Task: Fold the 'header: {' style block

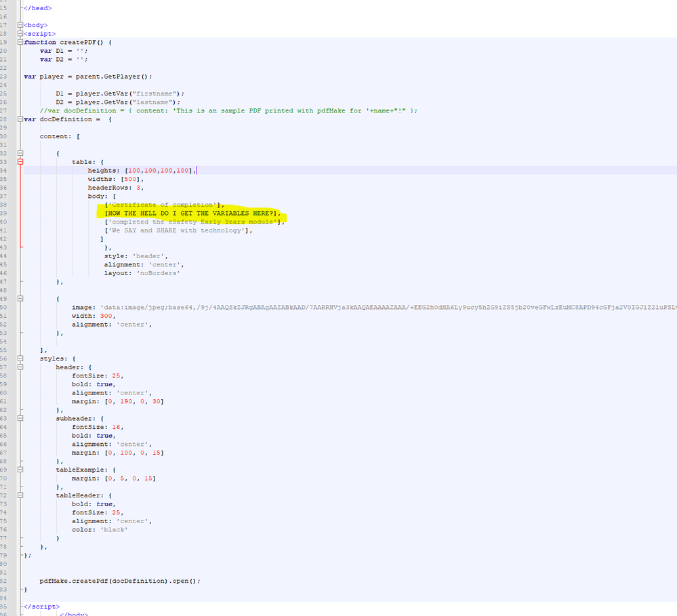Action: tap(20, 367)
